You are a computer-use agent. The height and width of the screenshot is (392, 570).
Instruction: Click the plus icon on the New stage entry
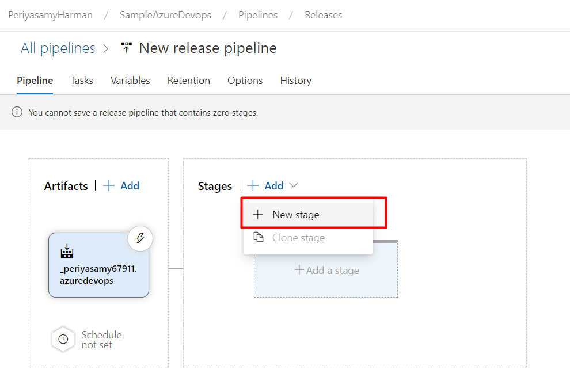point(257,214)
